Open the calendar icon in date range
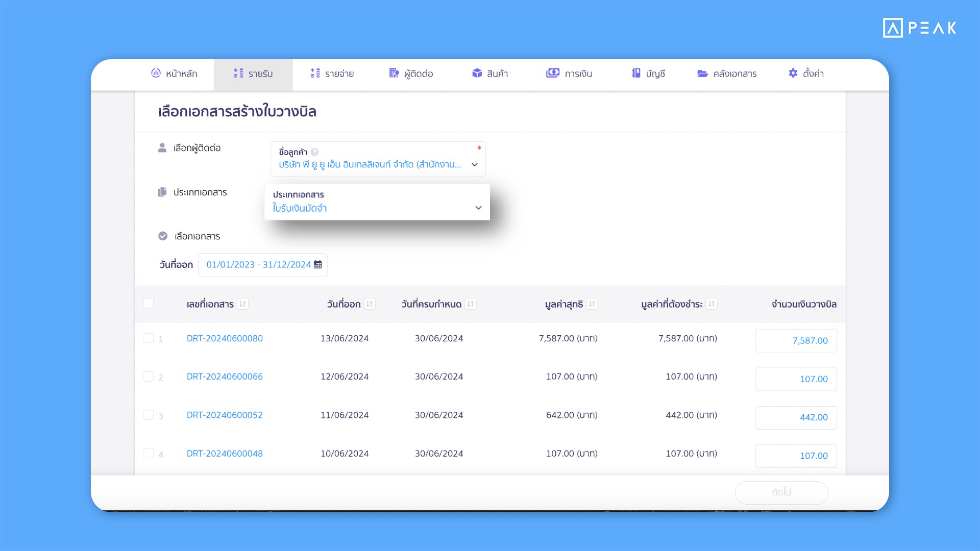 coord(318,265)
